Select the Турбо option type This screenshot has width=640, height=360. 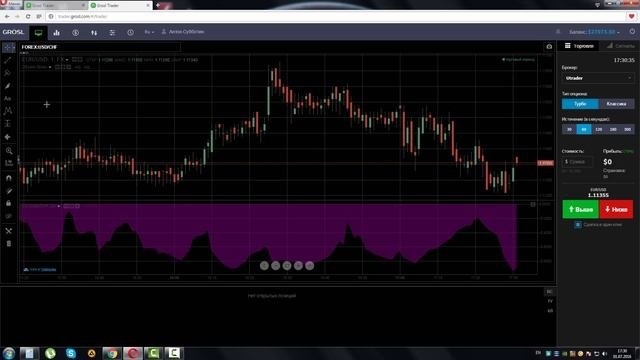[x=580, y=104]
